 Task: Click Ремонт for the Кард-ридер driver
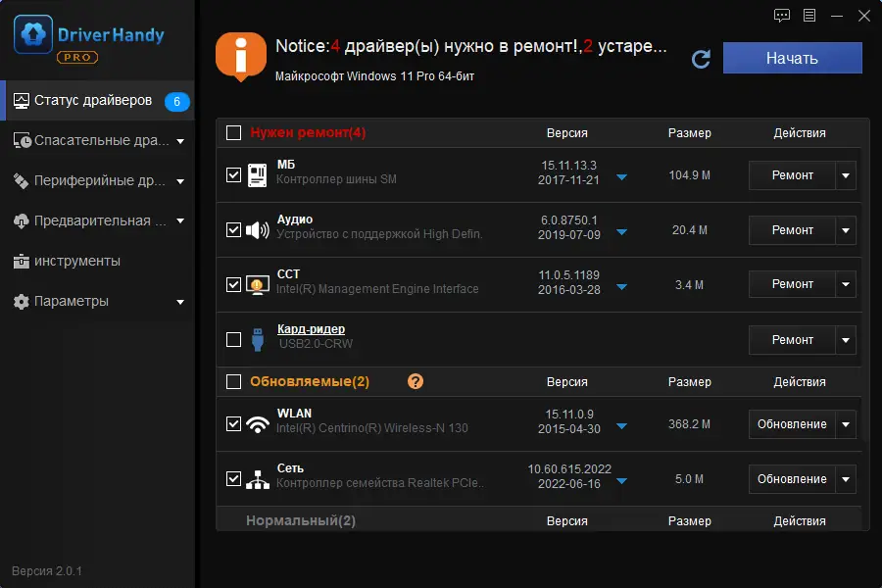[792, 340]
